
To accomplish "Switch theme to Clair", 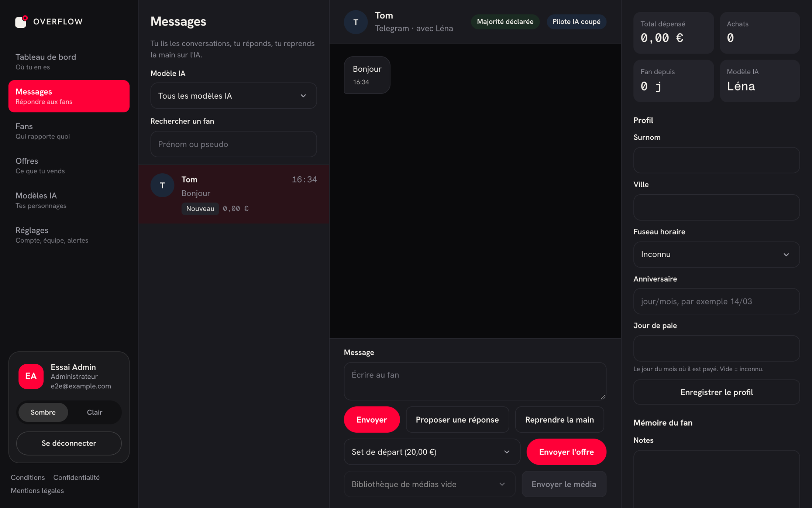I will 94,412.
